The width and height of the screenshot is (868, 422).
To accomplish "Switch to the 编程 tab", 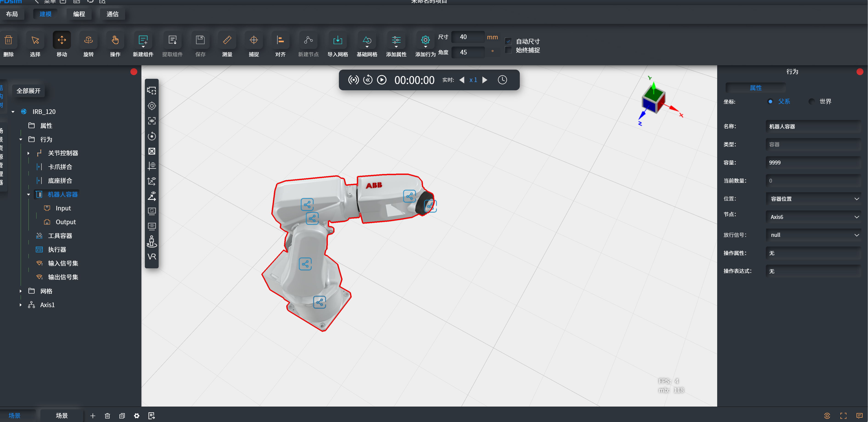I will (79, 14).
